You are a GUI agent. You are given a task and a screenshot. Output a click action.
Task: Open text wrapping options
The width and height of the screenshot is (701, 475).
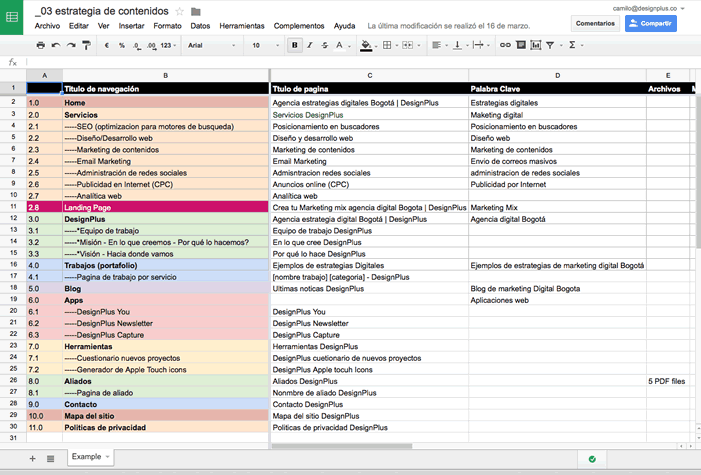coord(478,45)
